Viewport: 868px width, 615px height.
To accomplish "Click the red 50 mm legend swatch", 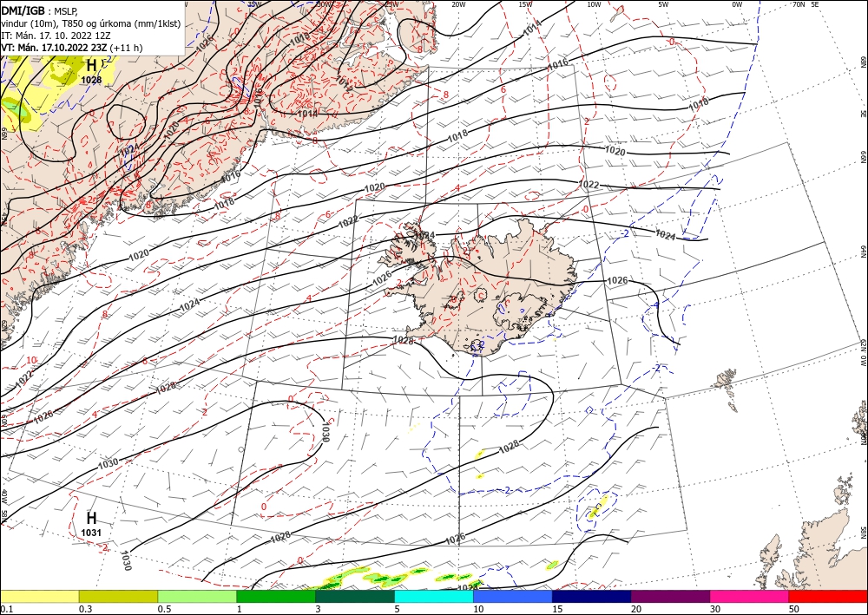I will click(x=828, y=596).
